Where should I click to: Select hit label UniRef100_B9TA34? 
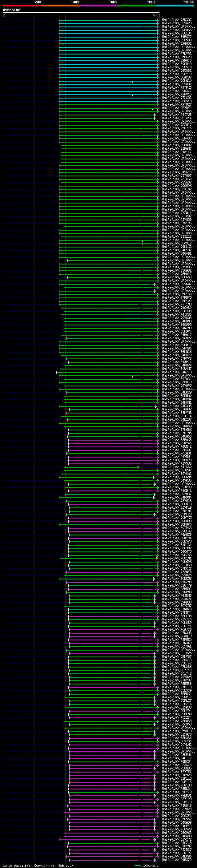(x=176, y=379)
